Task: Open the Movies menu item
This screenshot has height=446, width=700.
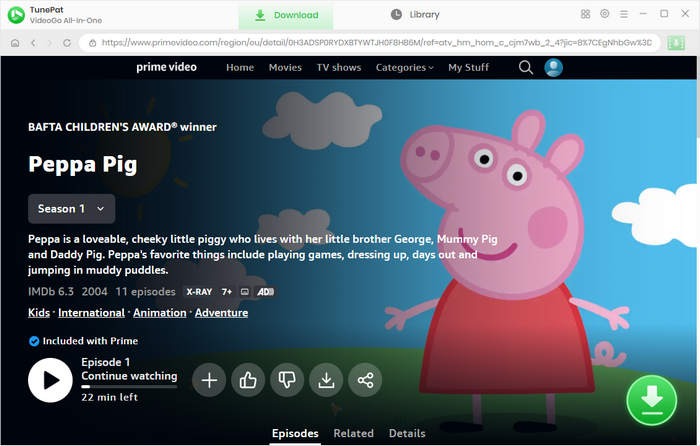Action: (x=285, y=67)
